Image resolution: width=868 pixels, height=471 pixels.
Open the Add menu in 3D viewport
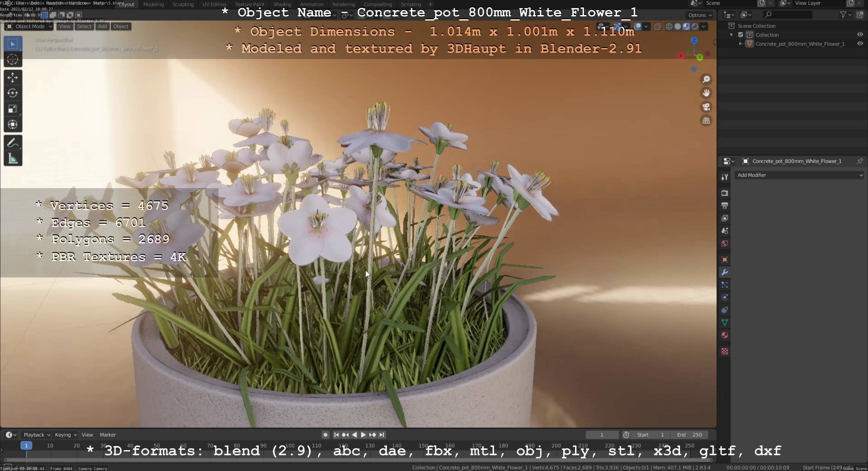[102, 27]
